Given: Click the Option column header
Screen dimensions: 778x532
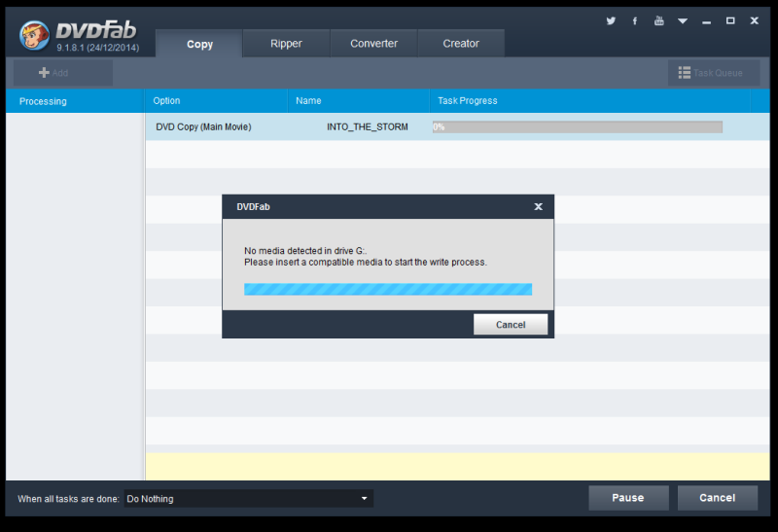Looking at the screenshot, I should coord(216,101).
